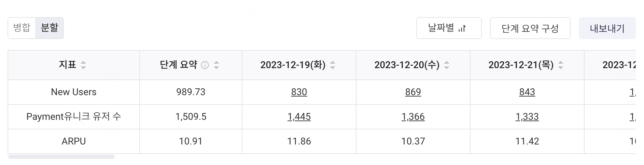Sort by 단계 요약 column arrows
Image resolution: width=644 pixels, height=165 pixels.
click(x=216, y=65)
